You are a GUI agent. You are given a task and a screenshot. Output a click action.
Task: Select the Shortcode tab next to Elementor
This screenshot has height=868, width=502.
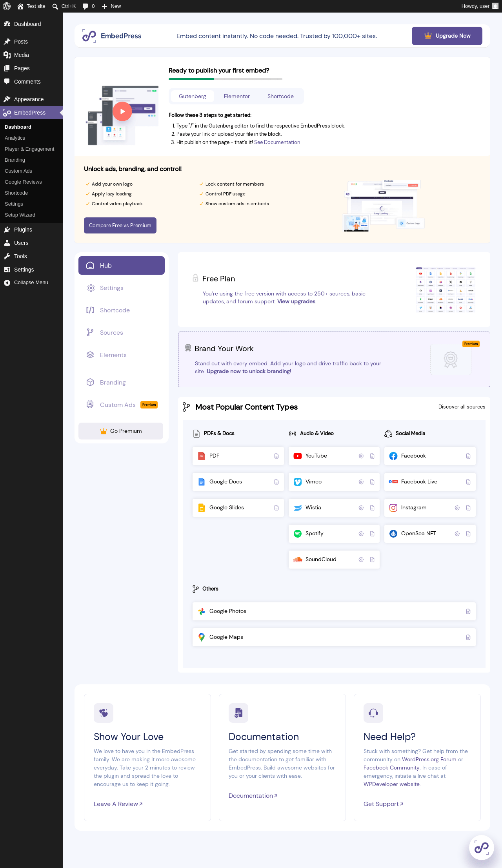point(280,96)
